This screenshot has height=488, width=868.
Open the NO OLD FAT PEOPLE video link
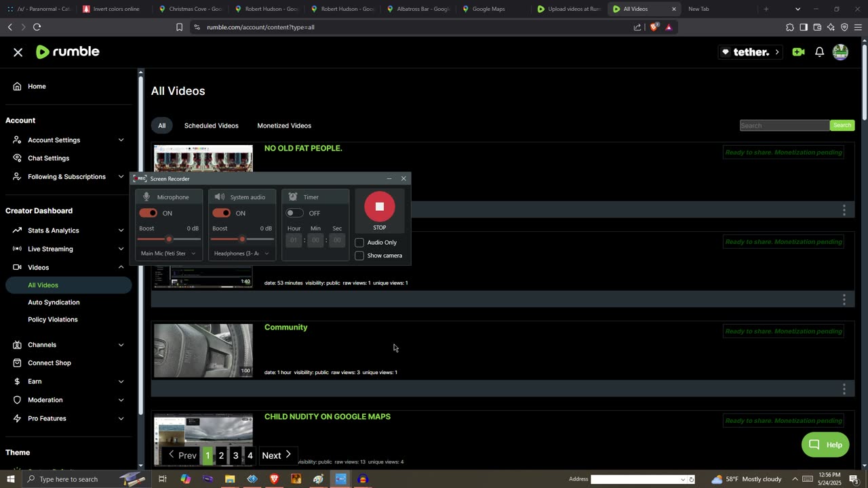tap(303, 148)
